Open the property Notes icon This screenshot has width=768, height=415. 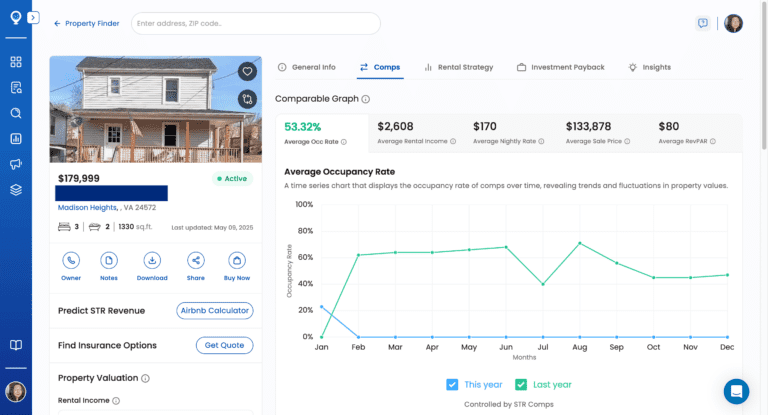coord(109,260)
